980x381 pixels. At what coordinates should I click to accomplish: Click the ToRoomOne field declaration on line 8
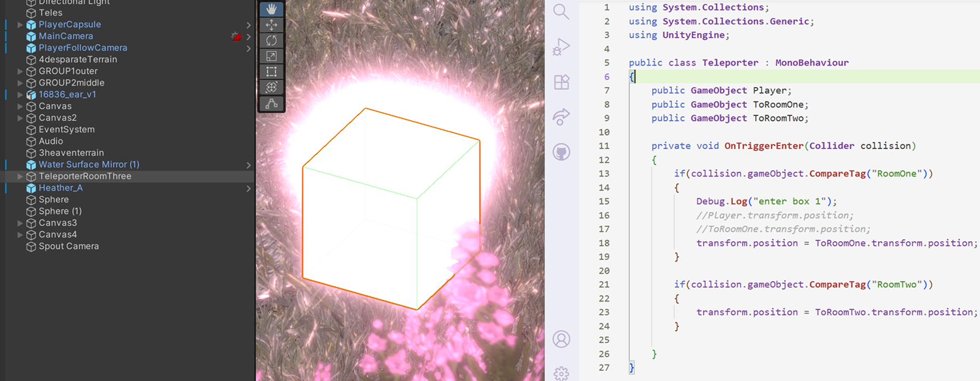(x=730, y=104)
